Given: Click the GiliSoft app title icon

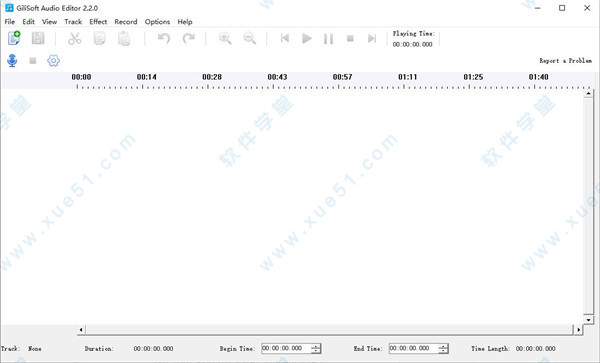Looking at the screenshot, I should pos(9,8).
